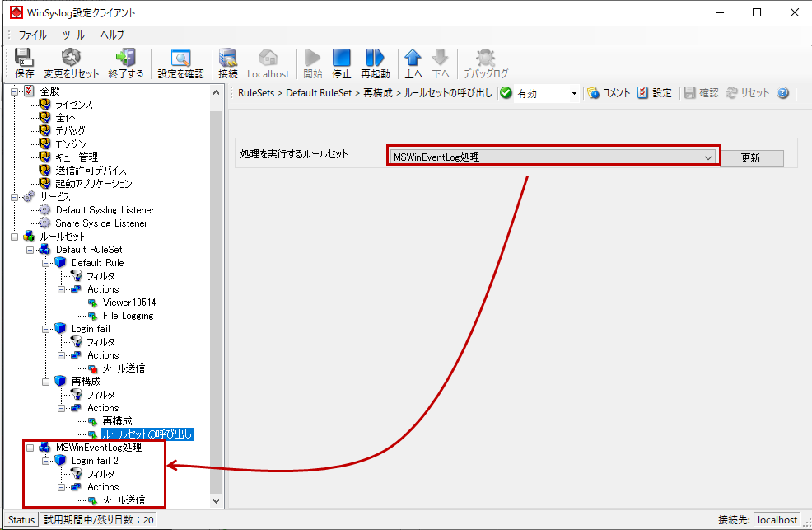Select Snare Syslog Listener service

coord(101,223)
